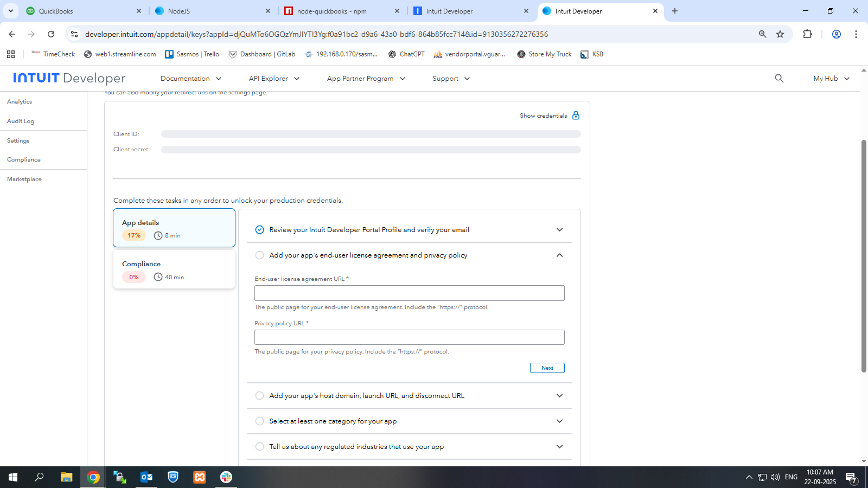Open the ChatGPT bookmark
868x488 pixels.
(406, 54)
